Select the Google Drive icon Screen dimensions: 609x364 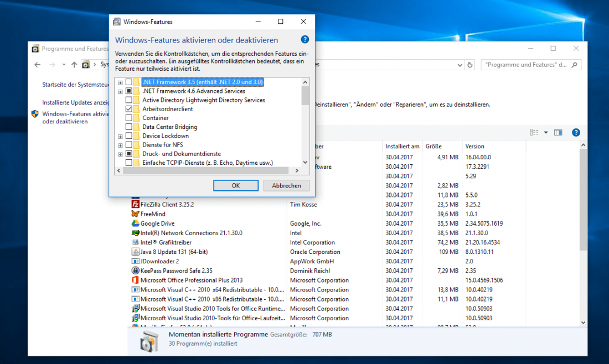pyautogui.click(x=133, y=223)
